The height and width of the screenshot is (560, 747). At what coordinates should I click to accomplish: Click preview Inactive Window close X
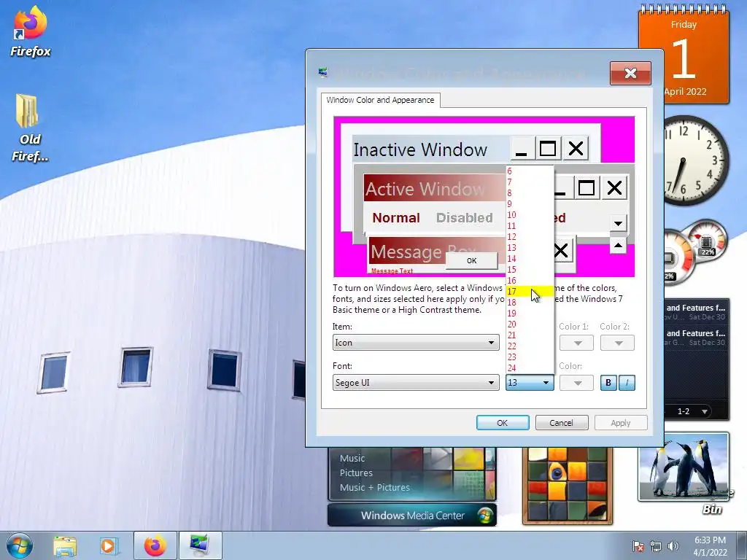coord(576,149)
